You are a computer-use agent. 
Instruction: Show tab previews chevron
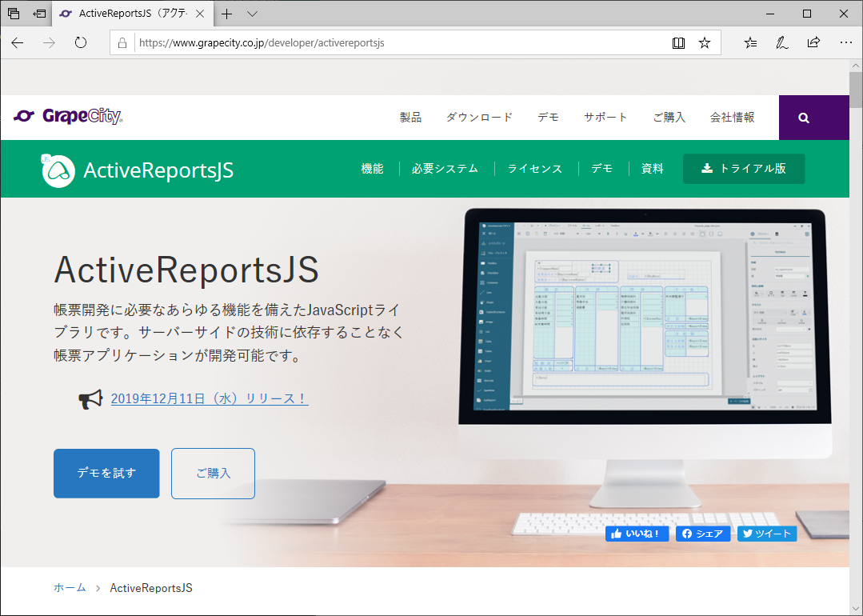pos(252,14)
